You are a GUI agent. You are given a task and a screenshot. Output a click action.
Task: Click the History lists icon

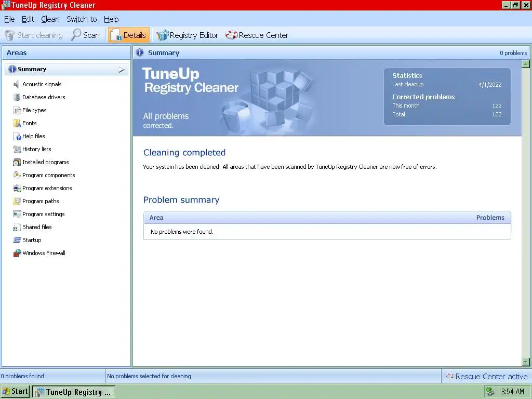point(17,149)
